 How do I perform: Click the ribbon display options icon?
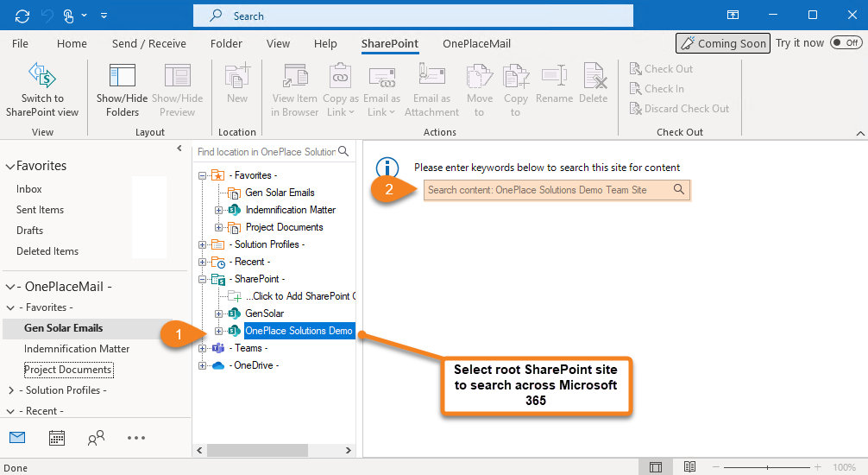pos(733,15)
